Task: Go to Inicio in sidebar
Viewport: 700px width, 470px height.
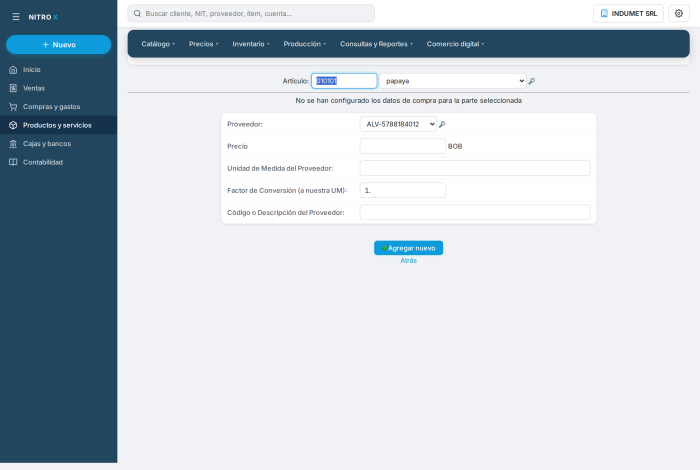Action: (58, 70)
